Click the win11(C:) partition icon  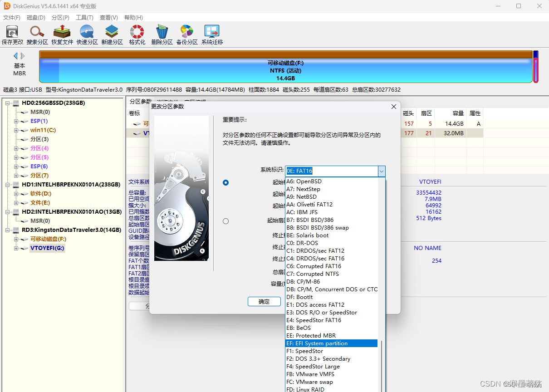point(25,130)
